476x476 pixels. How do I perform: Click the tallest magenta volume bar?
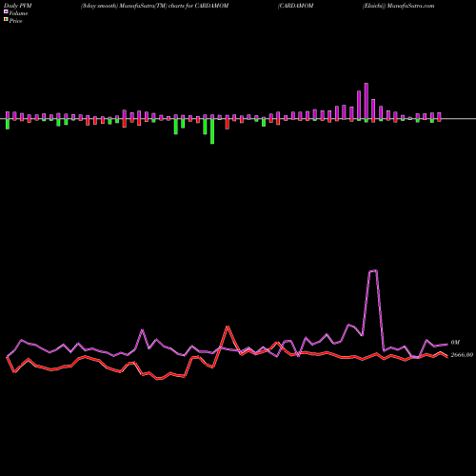coord(367,101)
